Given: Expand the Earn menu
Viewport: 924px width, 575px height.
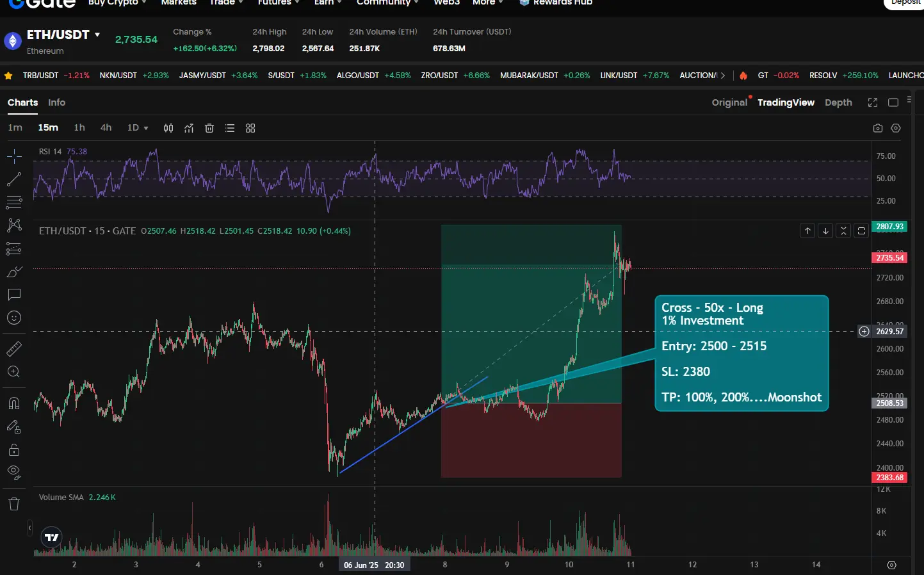Looking at the screenshot, I should tap(328, 3).
